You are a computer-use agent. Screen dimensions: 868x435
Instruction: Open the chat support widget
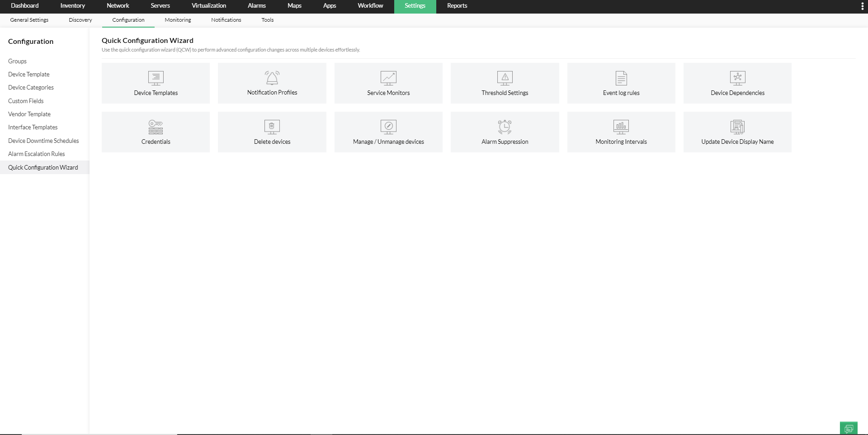click(849, 428)
